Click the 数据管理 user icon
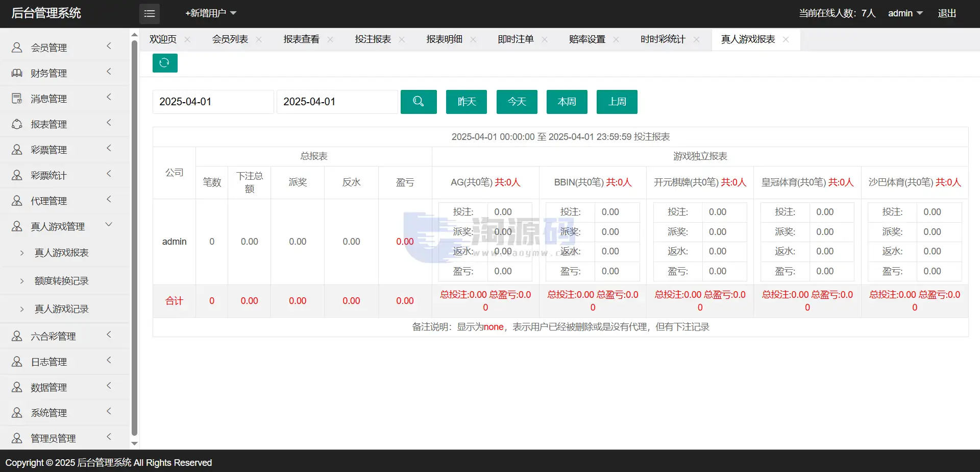Viewport: 980px width, 472px height. click(17, 387)
